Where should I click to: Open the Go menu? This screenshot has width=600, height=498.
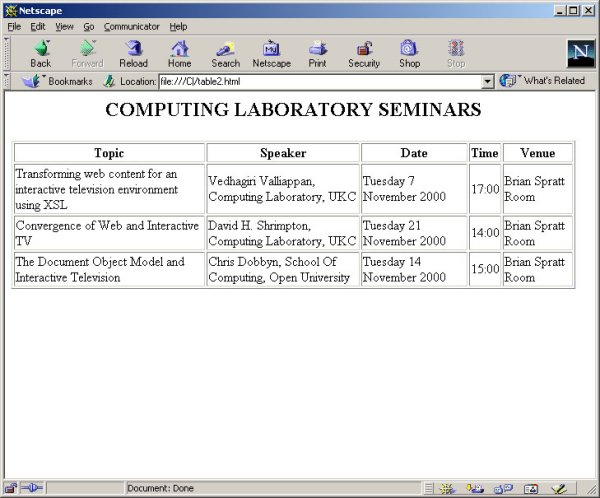89,26
